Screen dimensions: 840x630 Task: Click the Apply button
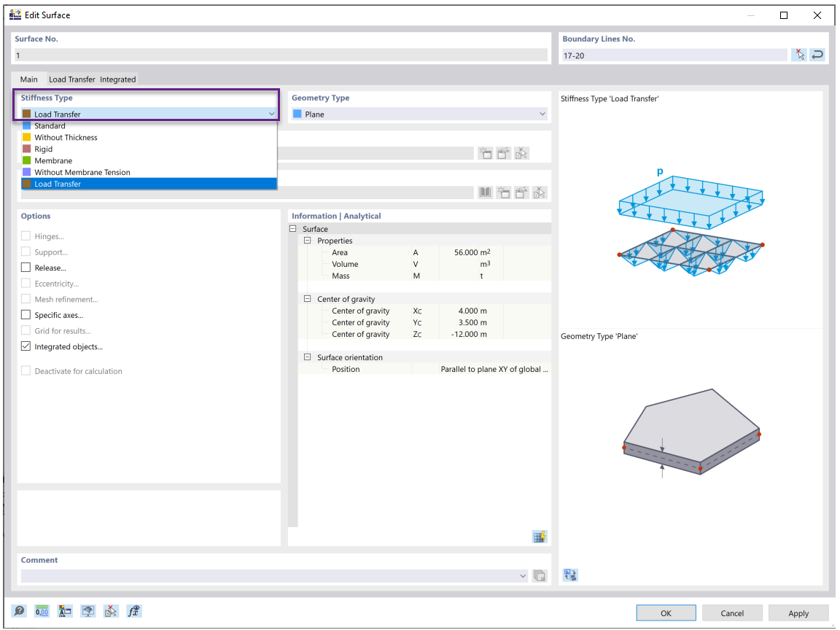(798, 612)
